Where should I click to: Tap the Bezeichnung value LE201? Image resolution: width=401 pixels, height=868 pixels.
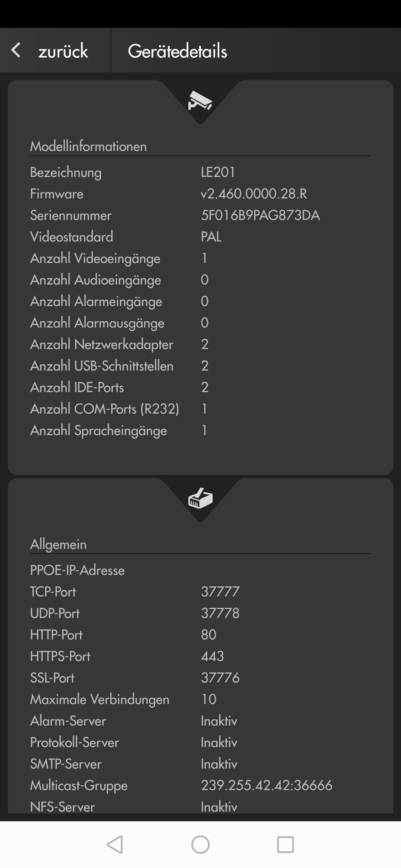click(218, 172)
